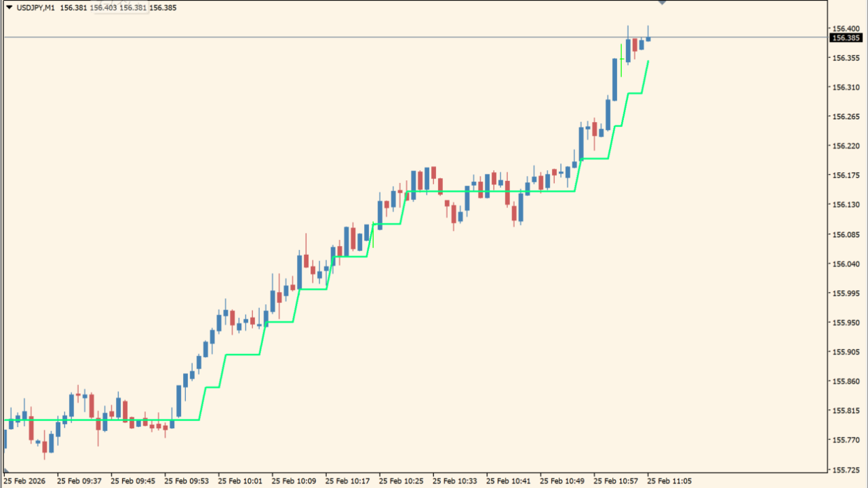This screenshot has width=868, height=488.
Task: Click the small triangle in bottom-left chart corner
Action: [6, 469]
